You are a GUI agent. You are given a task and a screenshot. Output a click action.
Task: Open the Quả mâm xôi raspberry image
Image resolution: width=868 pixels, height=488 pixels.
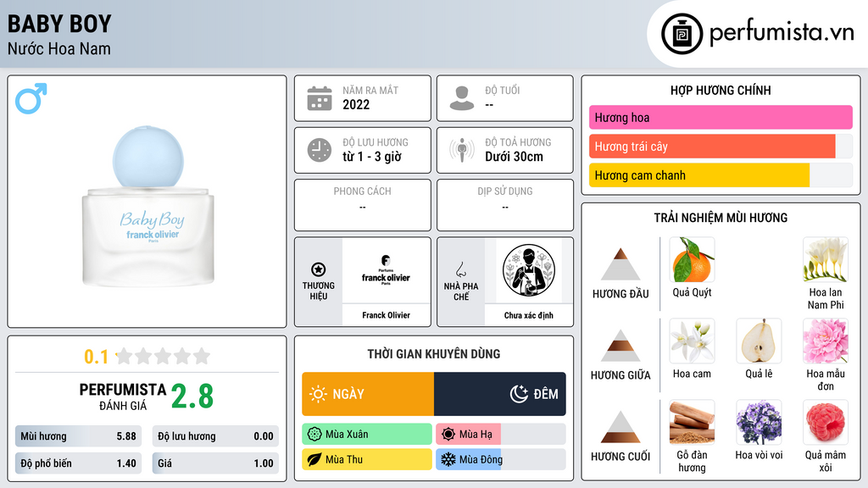pos(826,423)
